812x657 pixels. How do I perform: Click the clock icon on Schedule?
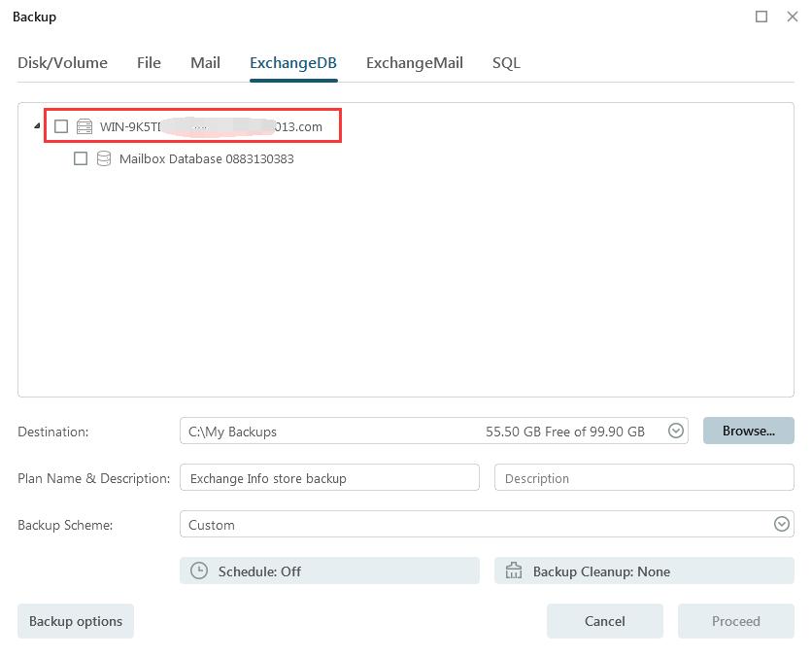pos(199,571)
